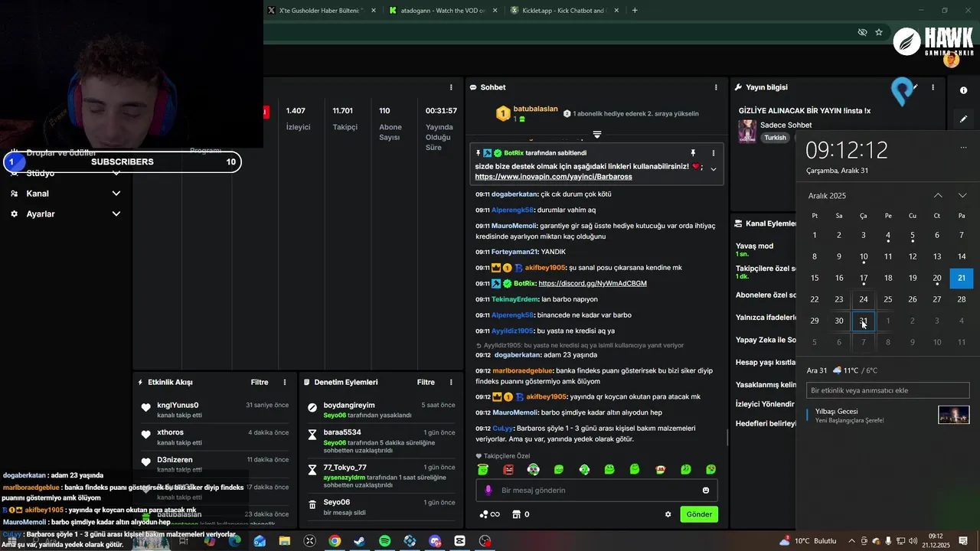
Task: Click the Turkish language tag
Action: click(775, 138)
